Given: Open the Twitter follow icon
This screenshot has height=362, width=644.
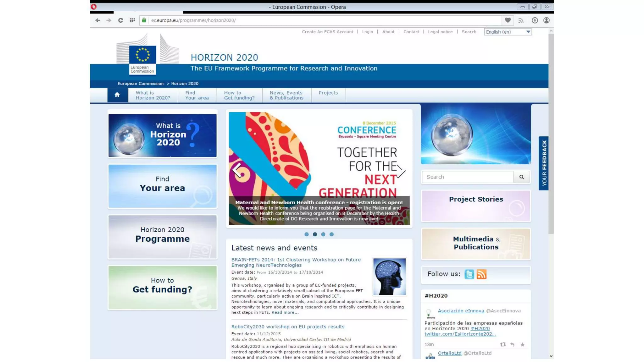Looking at the screenshot, I should [469, 274].
